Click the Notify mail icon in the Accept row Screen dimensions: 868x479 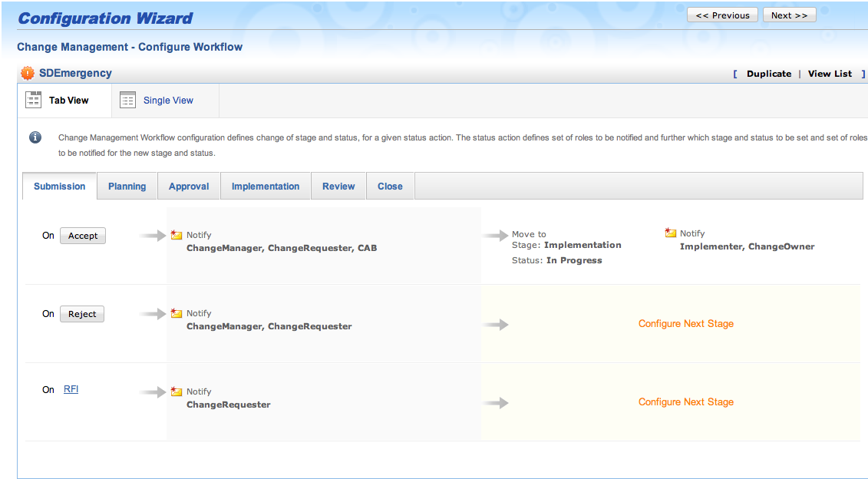176,233
